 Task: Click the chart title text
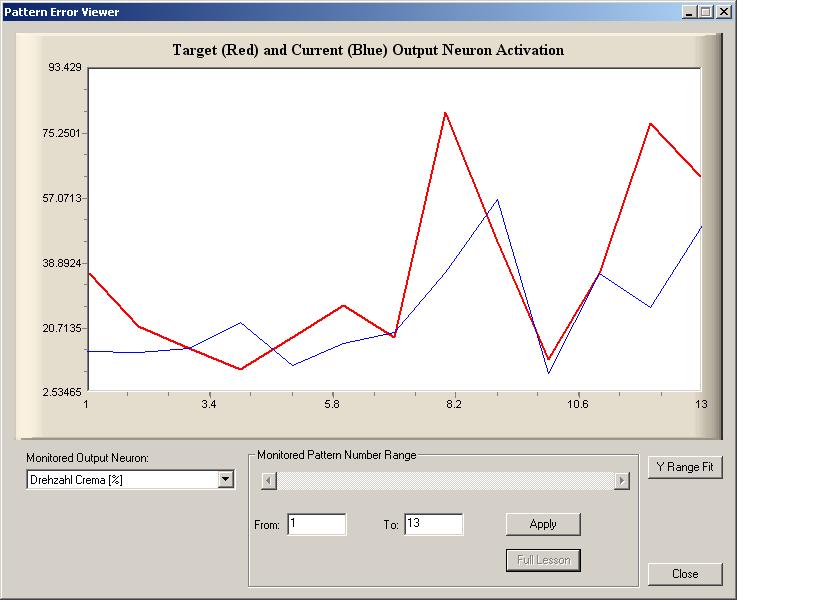click(x=368, y=50)
